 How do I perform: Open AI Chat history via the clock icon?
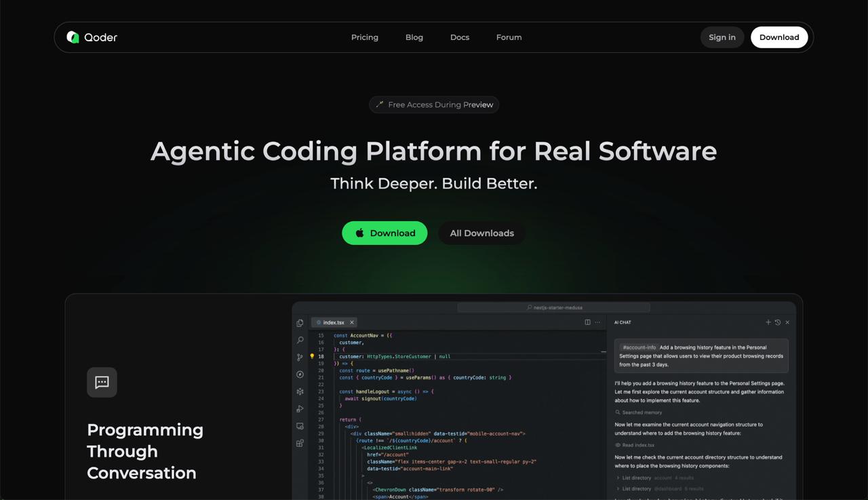pyautogui.click(x=777, y=322)
